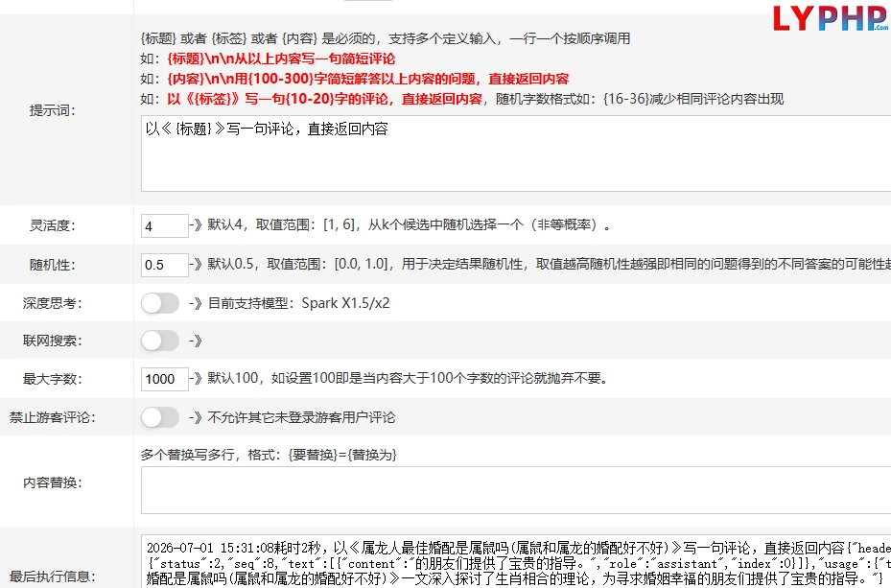Screen dimensions: 891x588
Task: Click example line starting with {内容}\n\n用{100-300}字
Action: tap(368, 79)
